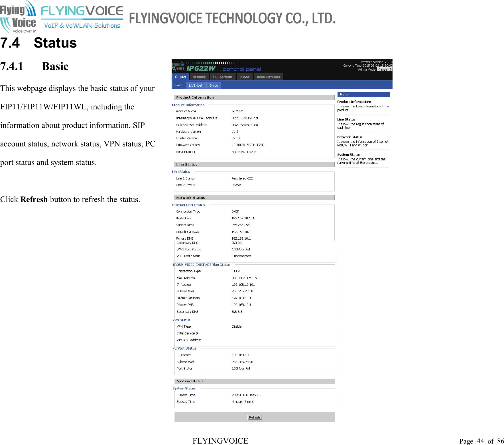The height and width of the screenshot is (445, 504).
Task: Click the System Status section header bar
Action: tap(255, 381)
